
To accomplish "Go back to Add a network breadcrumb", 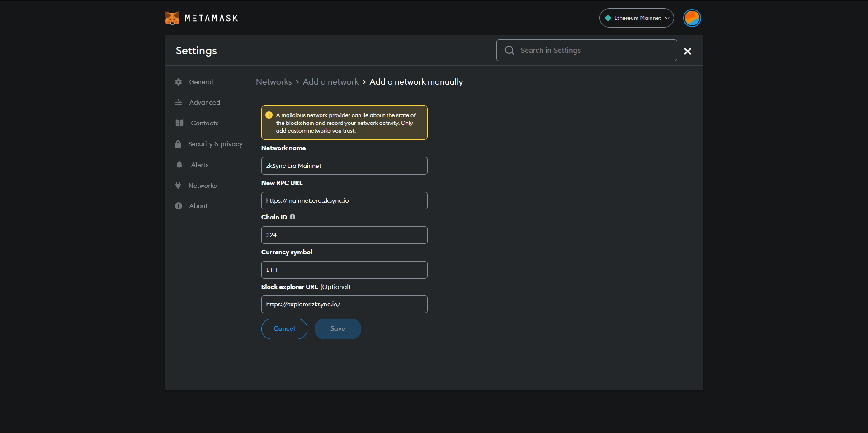I will (x=330, y=82).
